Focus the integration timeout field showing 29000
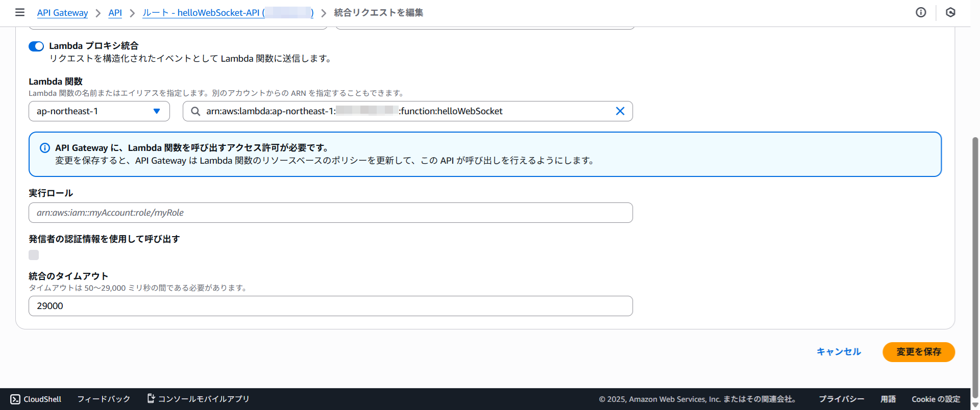 (330, 306)
